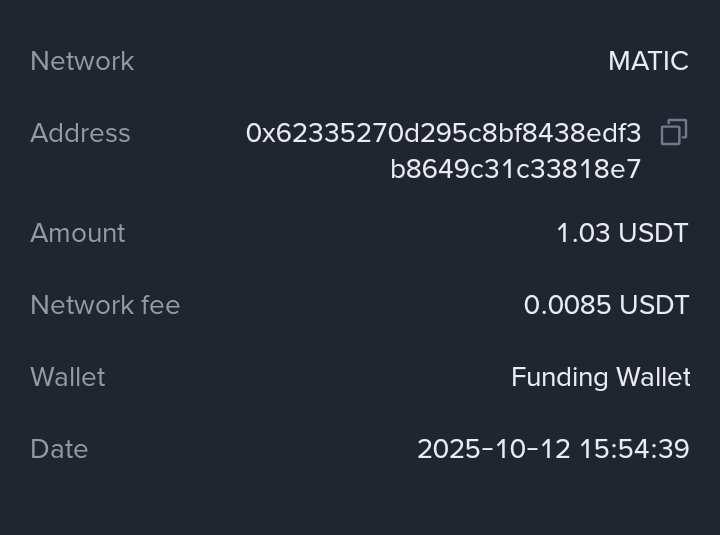Select the Address label

80,133
